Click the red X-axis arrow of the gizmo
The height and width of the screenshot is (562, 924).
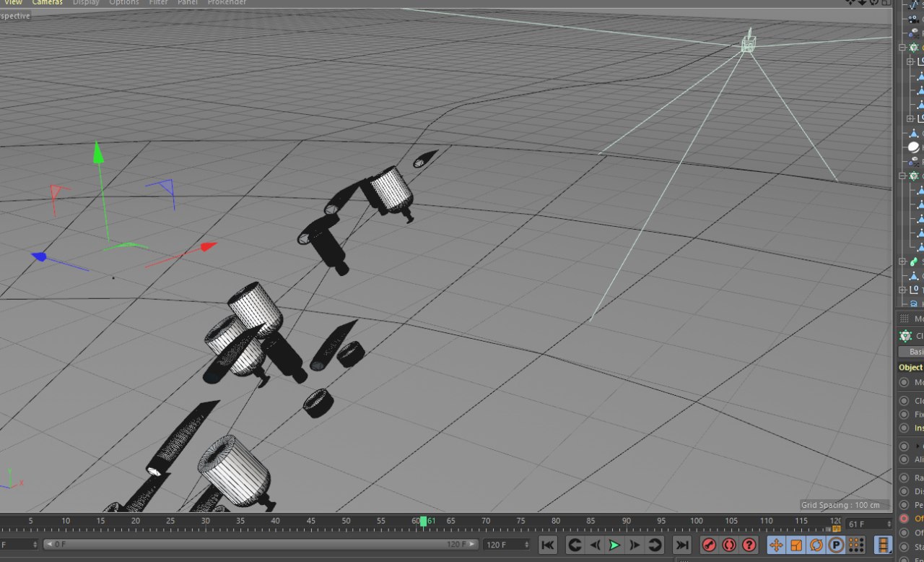208,247
